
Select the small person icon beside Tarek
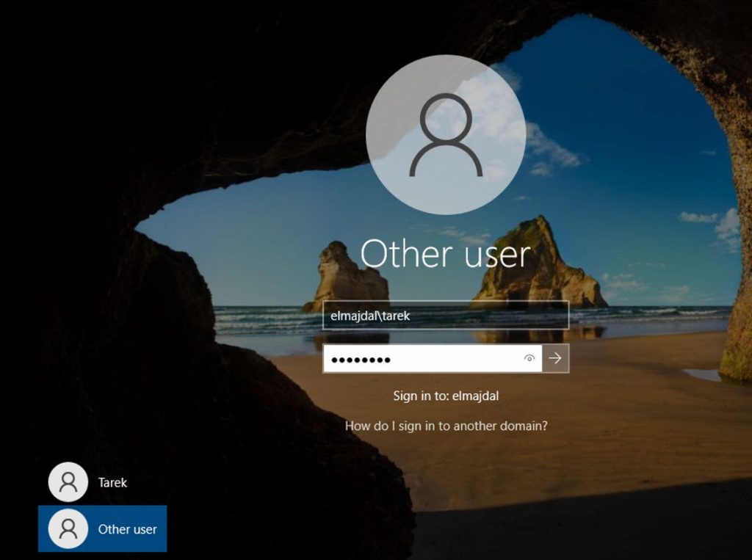(x=68, y=482)
